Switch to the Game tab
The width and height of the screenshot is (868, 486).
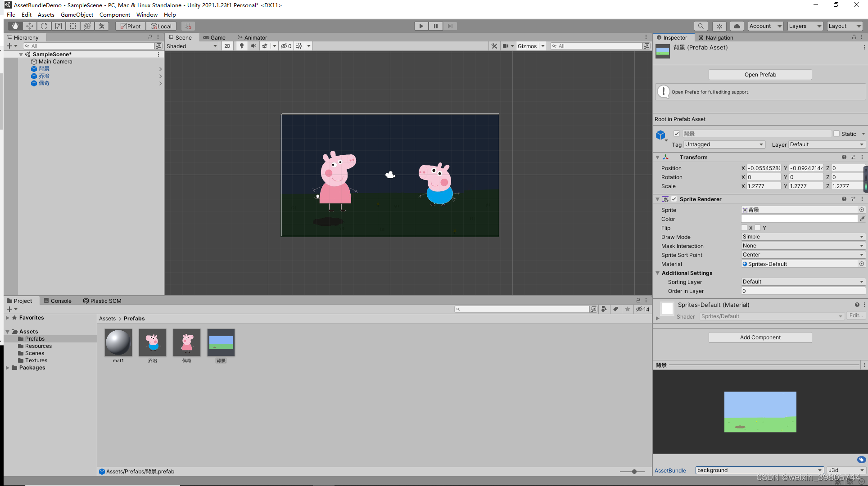tap(214, 37)
